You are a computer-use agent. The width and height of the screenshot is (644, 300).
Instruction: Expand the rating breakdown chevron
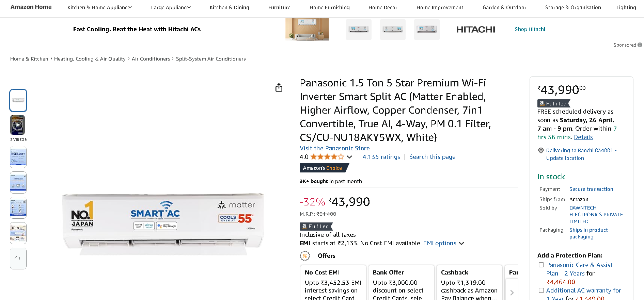(349, 157)
